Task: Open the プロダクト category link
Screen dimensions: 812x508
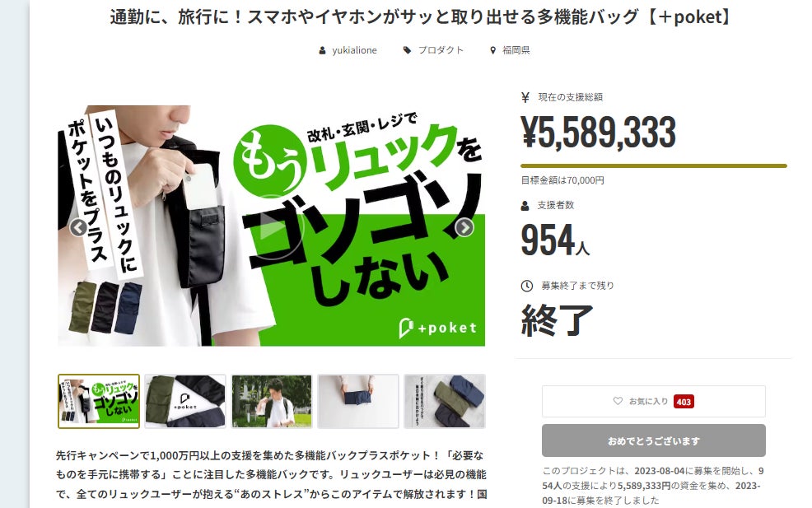Action: 441,50
